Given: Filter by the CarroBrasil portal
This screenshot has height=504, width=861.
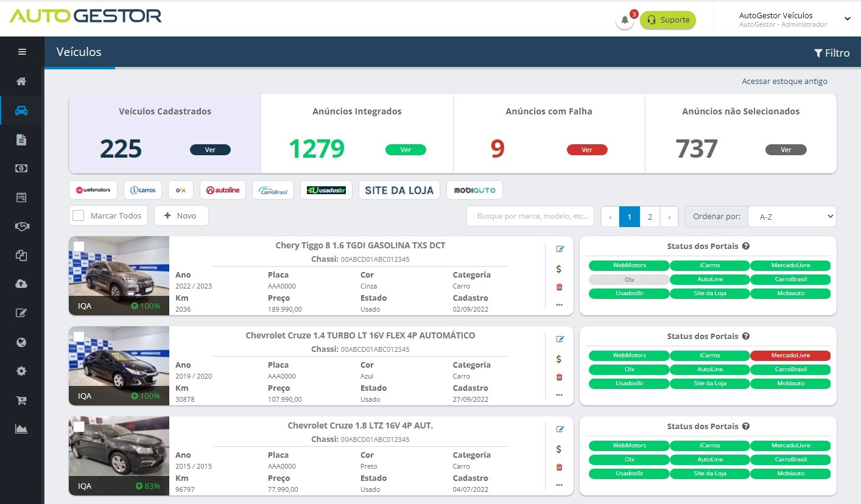Looking at the screenshot, I should click(273, 190).
